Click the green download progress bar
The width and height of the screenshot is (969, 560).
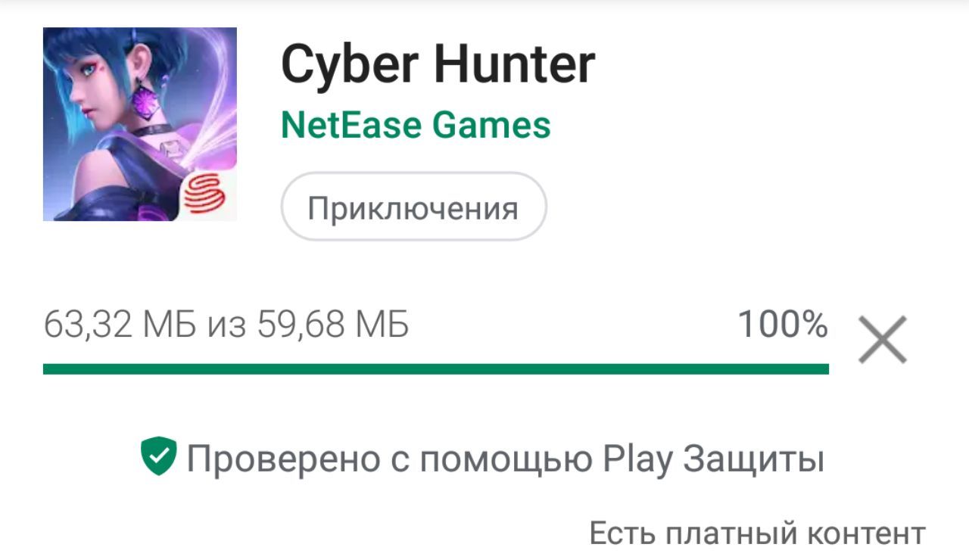436,369
